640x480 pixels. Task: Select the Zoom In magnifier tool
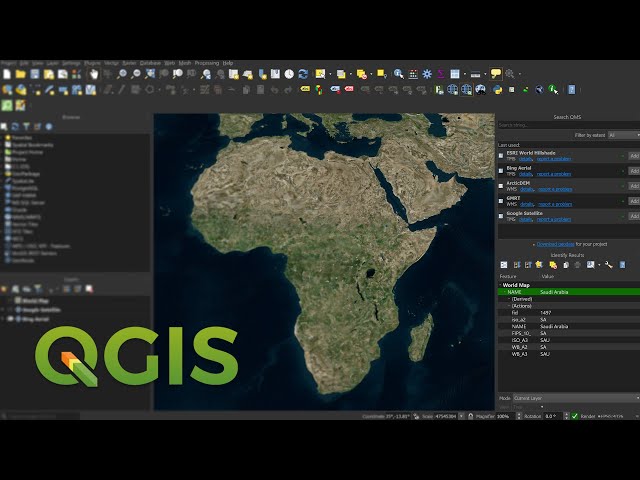[122, 74]
